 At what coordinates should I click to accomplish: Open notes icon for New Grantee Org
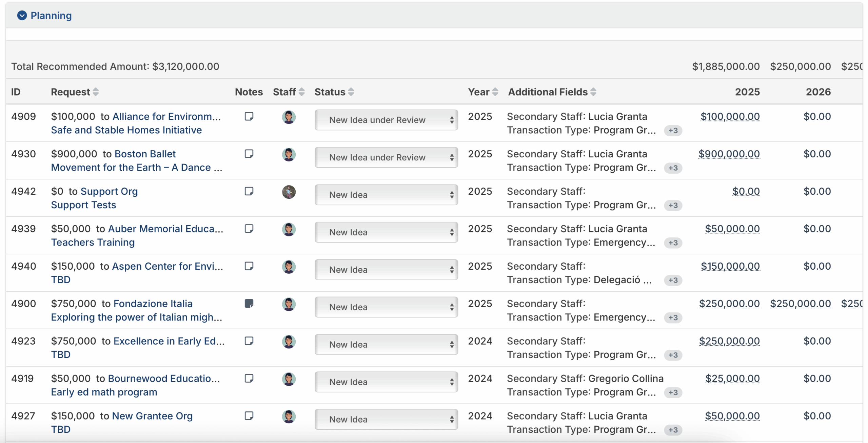[x=249, y=416]
